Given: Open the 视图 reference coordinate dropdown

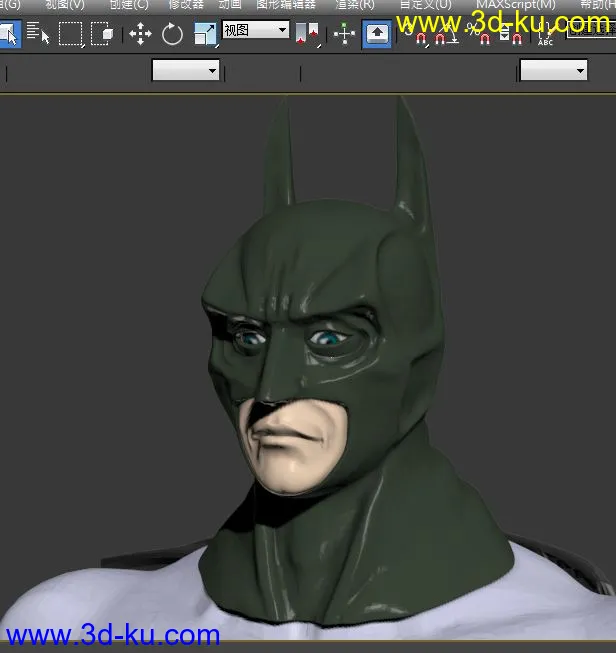Looking at the screenshot, I should (x=256, y=30).
